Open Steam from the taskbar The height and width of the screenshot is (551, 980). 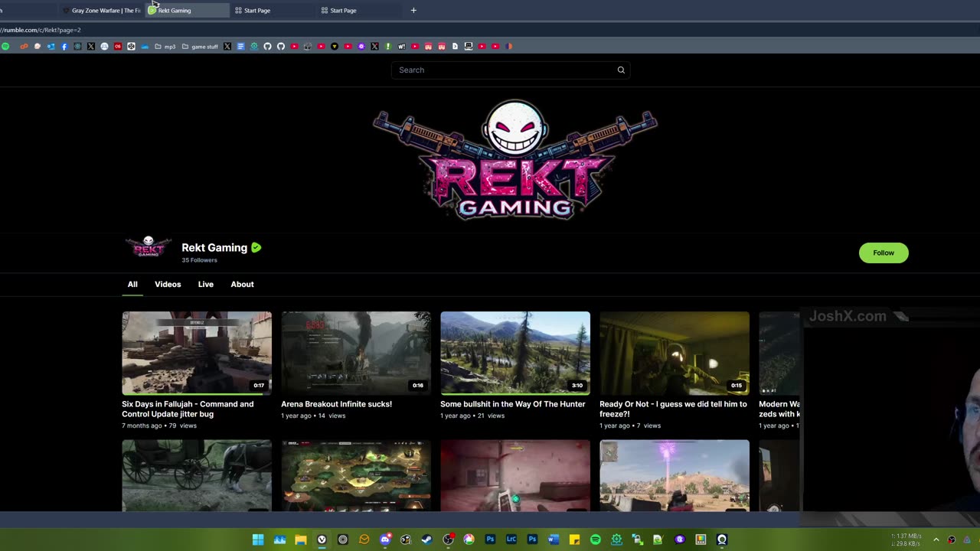(x=426, y=540)
